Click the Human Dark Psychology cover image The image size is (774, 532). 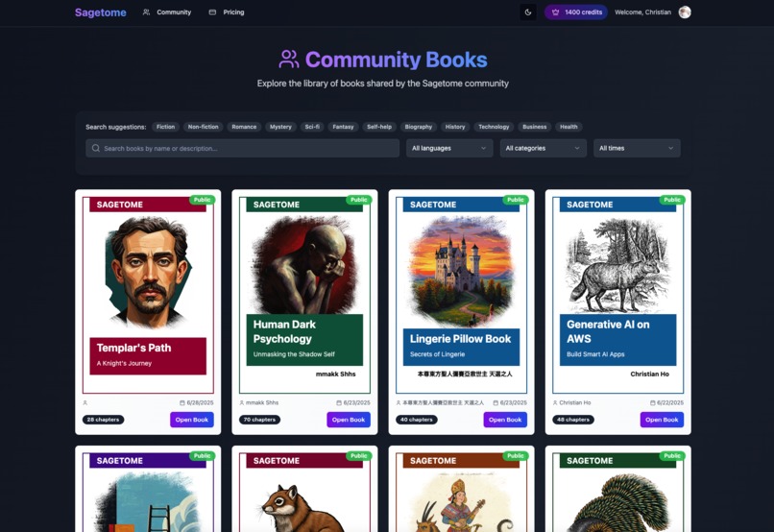point(304,264)
